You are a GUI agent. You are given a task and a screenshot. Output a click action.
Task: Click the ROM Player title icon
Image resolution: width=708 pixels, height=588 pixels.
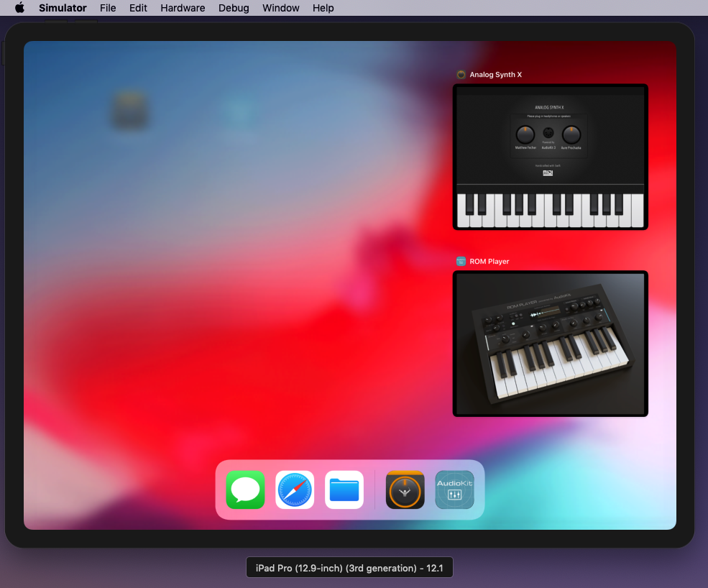coord(461,262)
